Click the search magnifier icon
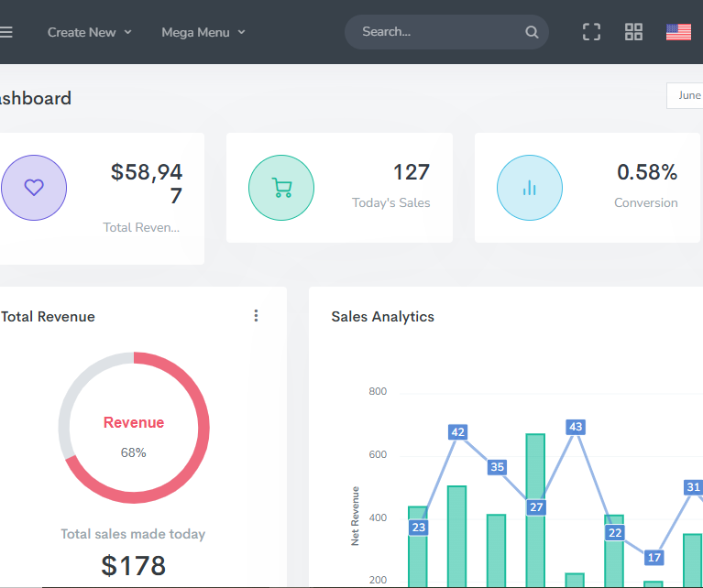The height and width of the screenshot is (588, 703). click(x=532, y=32)
